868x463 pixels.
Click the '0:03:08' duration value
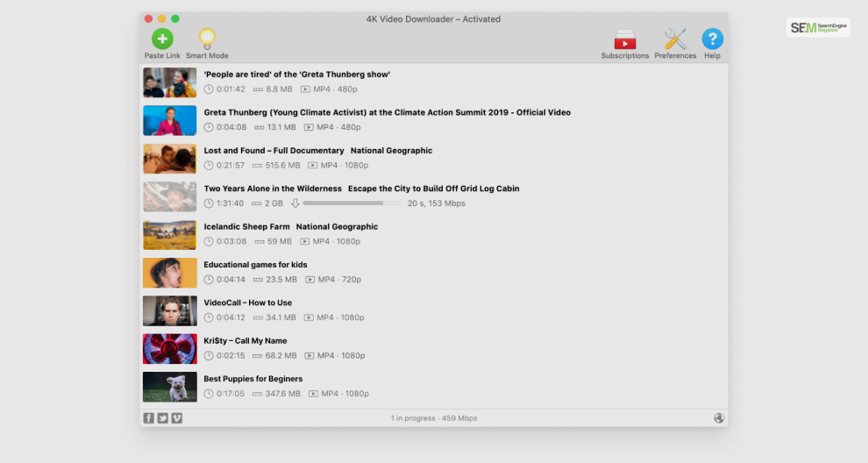(x=231, y=241)
